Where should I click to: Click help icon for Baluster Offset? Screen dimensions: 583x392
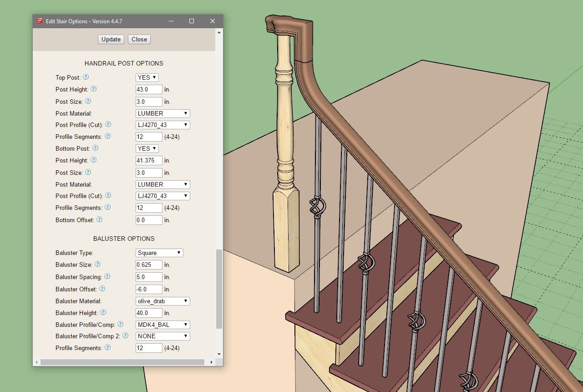point(102,289)
